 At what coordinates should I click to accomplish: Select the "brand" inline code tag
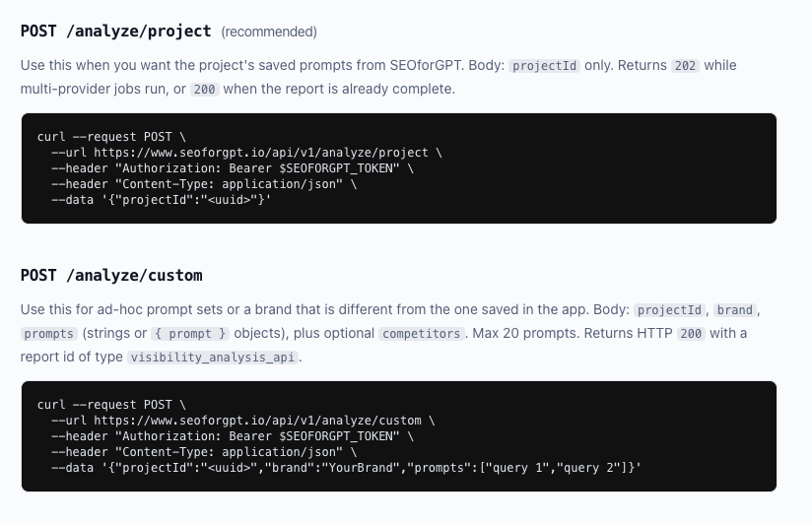735,310
